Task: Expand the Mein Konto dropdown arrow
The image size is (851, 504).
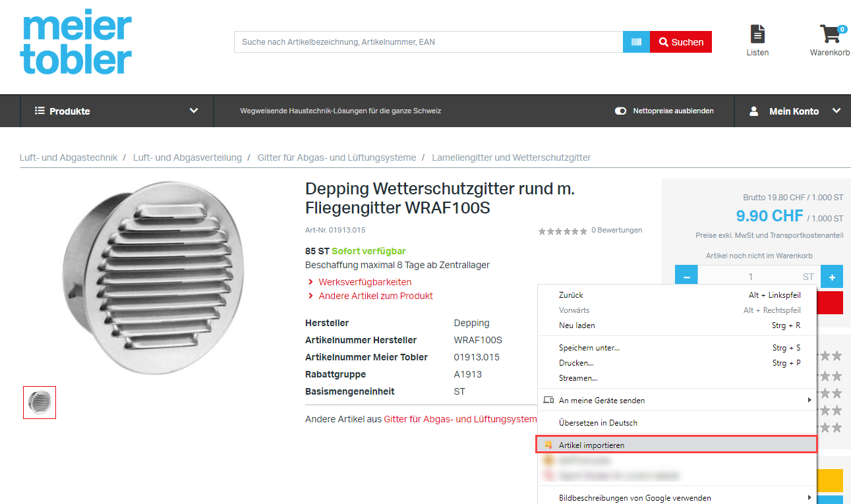Action: (x=836, y=111)
